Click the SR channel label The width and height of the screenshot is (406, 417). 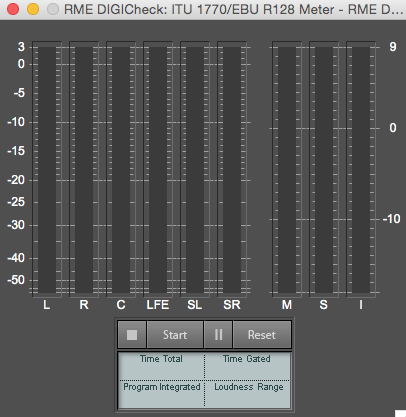pos(232,305)
